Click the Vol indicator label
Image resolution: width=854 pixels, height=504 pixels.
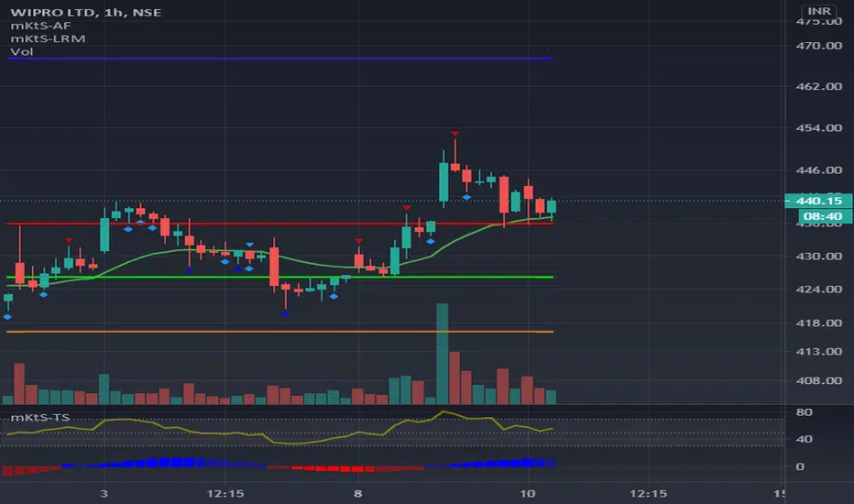[x=22, y=51]
